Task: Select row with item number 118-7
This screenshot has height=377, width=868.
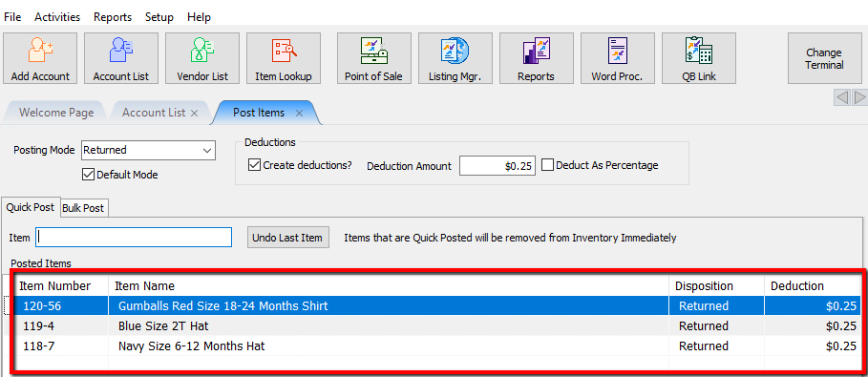Action: (436, 346)
